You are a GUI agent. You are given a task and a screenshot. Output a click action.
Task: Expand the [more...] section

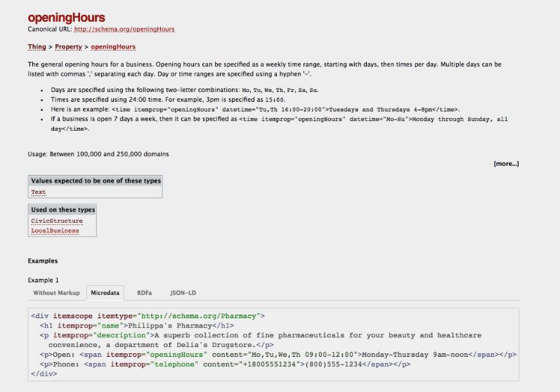click(506, 164)
